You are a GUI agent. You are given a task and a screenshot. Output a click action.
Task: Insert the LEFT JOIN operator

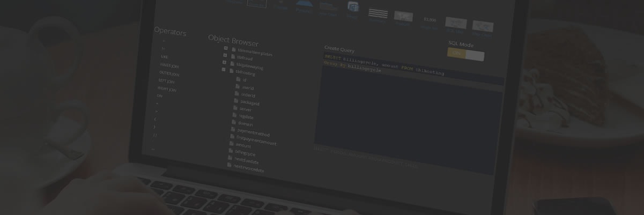tap(167, 81)
